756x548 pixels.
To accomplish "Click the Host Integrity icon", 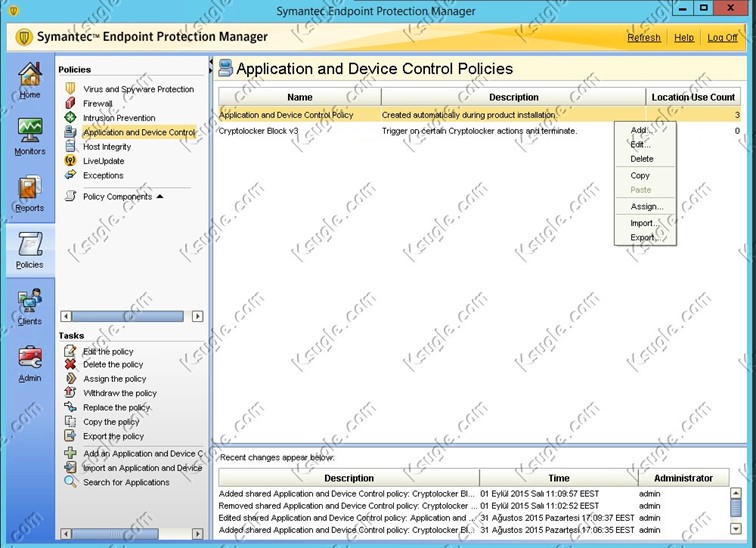I will coord(70,146).
